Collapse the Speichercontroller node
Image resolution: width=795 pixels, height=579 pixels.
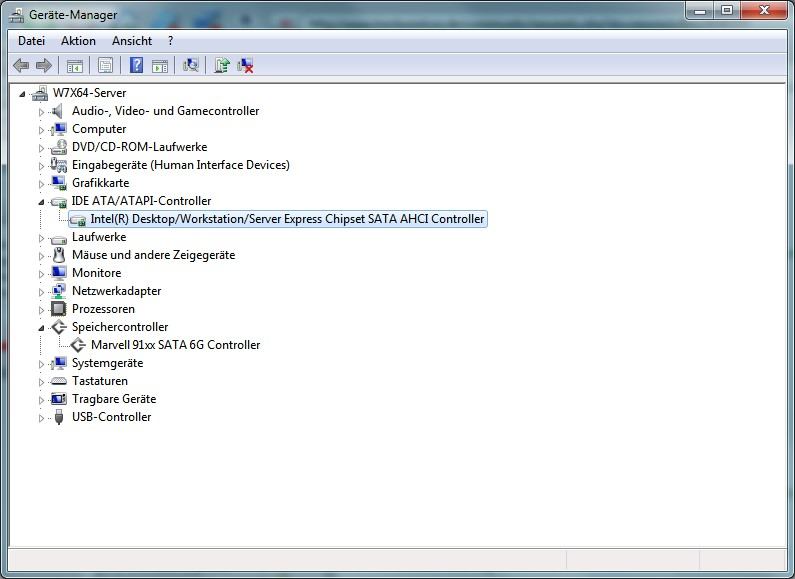(41, 328)
